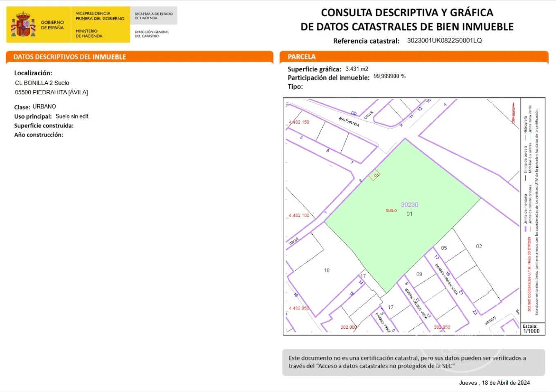Screen dimensions: 556x392
Task: Click the 'URBANO' class value
Action: tap(44, 107)
